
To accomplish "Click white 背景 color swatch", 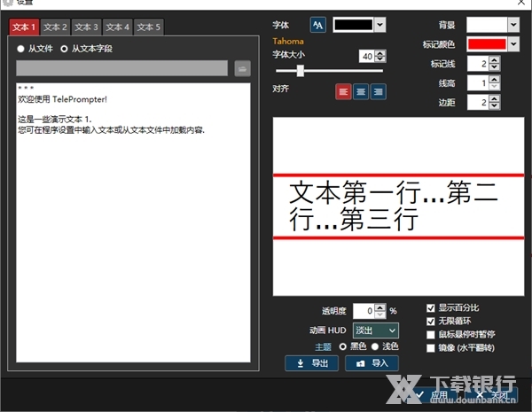I will pyautogui.click(x=487, y=25).
